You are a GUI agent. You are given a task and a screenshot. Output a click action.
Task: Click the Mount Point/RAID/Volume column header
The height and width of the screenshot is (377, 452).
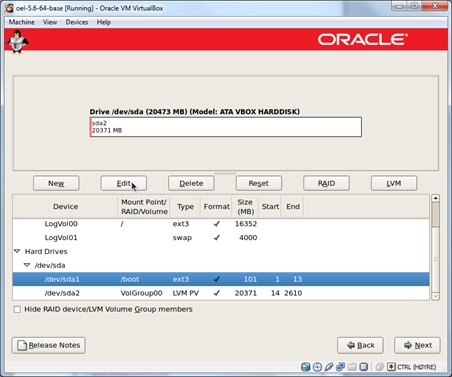pyautogui.click(x=144, y=207)
